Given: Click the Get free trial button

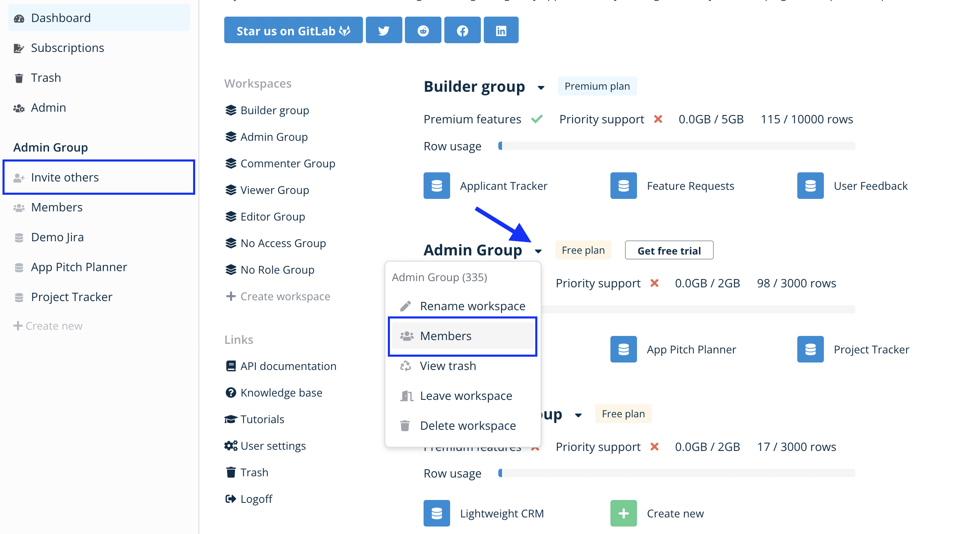Looking at the screenshot, I should click(x=669, y=250).
